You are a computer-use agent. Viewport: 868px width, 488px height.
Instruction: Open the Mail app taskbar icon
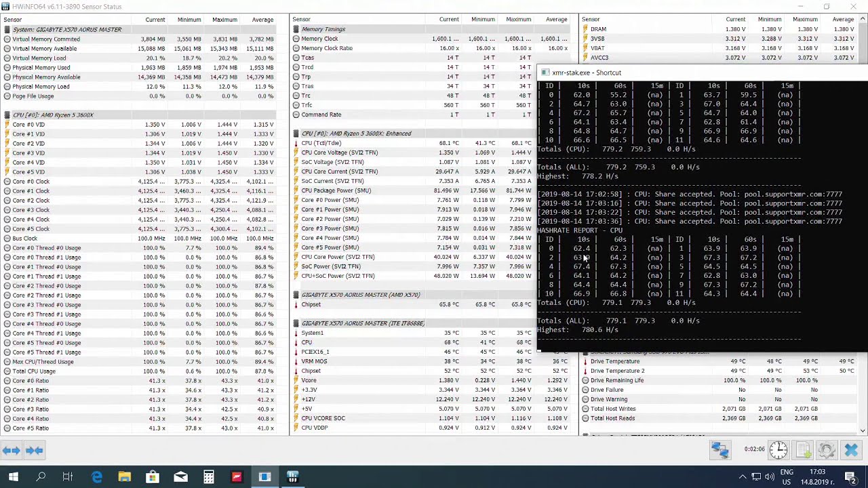coord(180,477)
